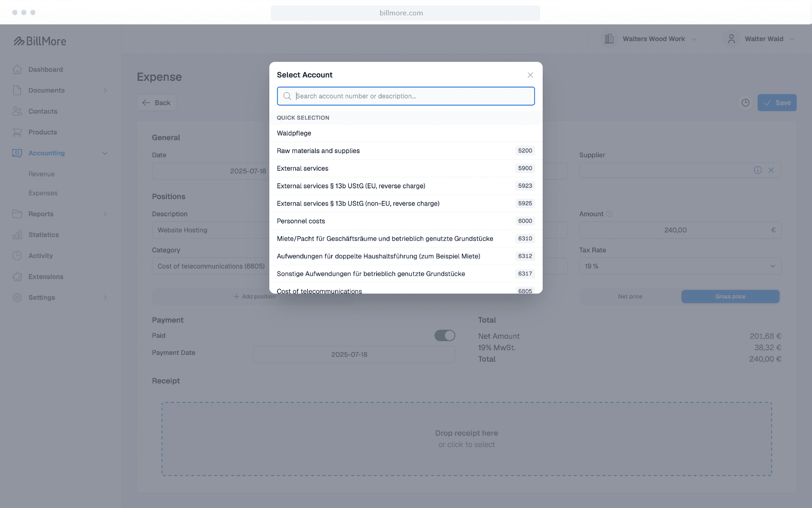This screenshot has height=508, width=812.
Task: Click the Date field 2025-07-18
Action: [x=211, y=171]
